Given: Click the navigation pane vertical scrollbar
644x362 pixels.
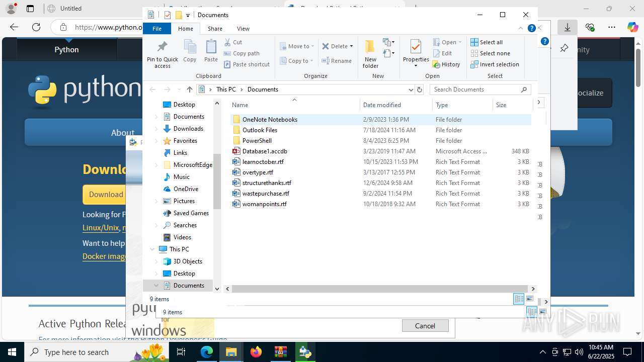Looking at the screenshot, I should pos(217,181).
